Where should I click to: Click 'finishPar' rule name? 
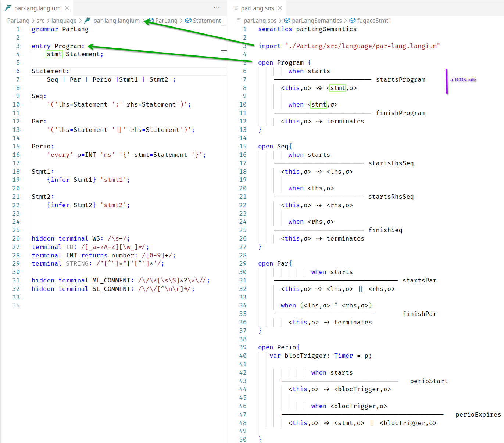click(419, 314)
